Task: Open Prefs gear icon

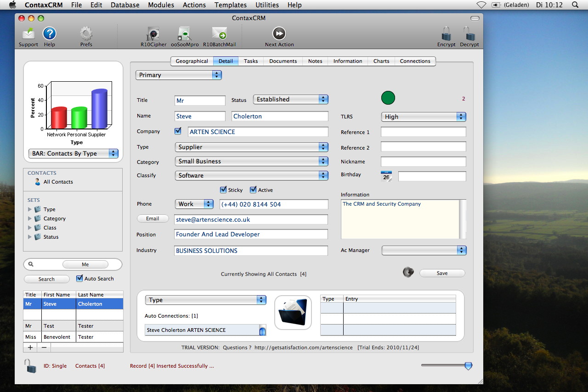Action: click(x=86, y=34)
